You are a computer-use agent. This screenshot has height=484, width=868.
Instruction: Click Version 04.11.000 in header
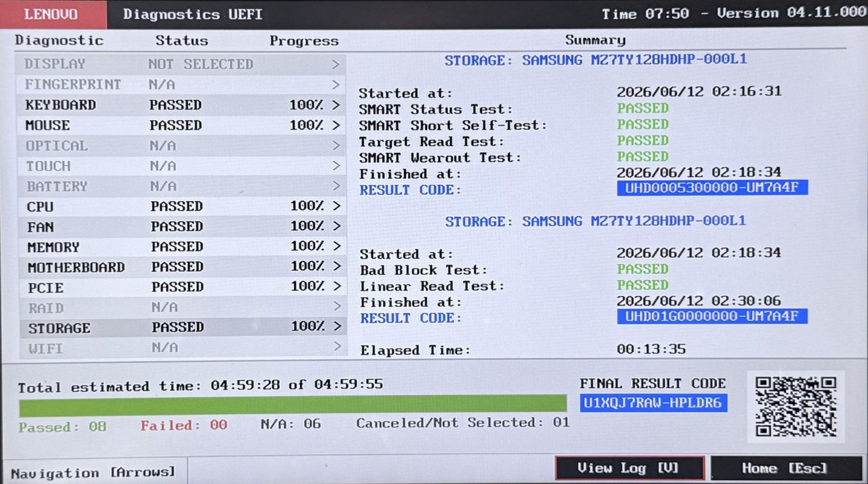pyautogui.click(x=792, y=12)
